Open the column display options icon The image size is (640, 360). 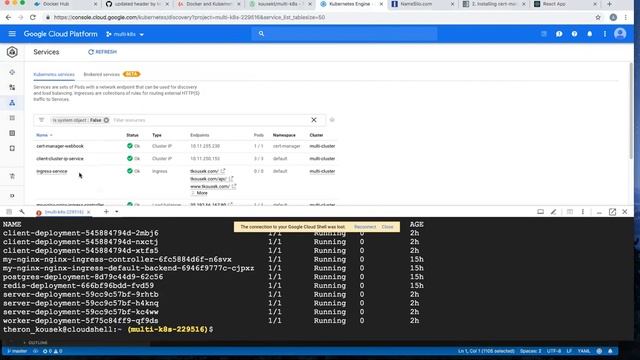pyautogui.click(x=332, y=120)
